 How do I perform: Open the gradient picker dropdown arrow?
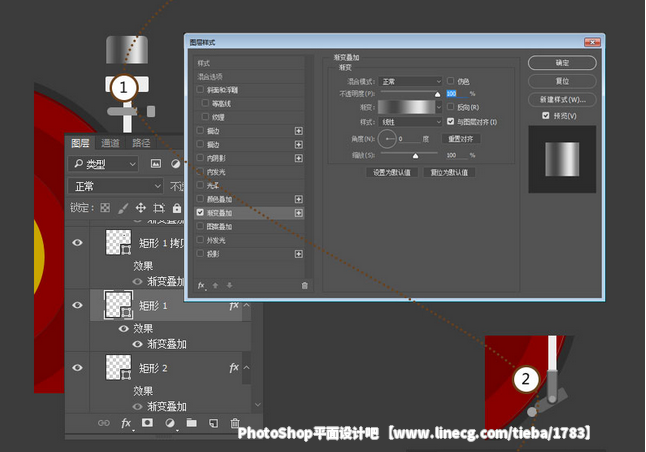pos(439,107)
